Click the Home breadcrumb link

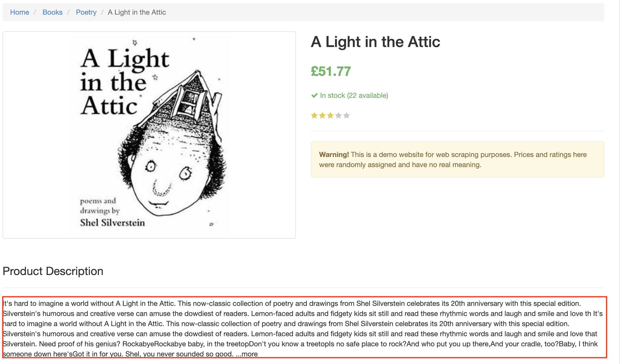[19, 12]
